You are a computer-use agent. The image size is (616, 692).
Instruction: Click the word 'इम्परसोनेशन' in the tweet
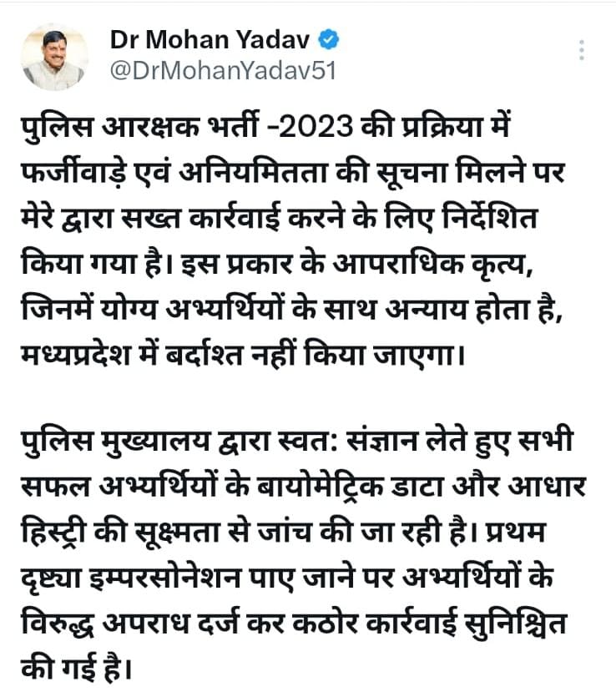point(164,578)
